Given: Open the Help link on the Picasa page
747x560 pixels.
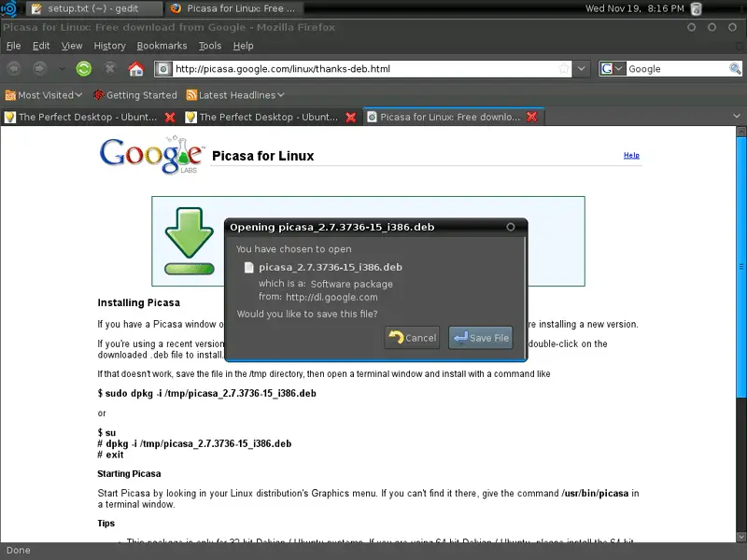Looking at the screenshot, I should pyautogui.click(x=631, y=155).
